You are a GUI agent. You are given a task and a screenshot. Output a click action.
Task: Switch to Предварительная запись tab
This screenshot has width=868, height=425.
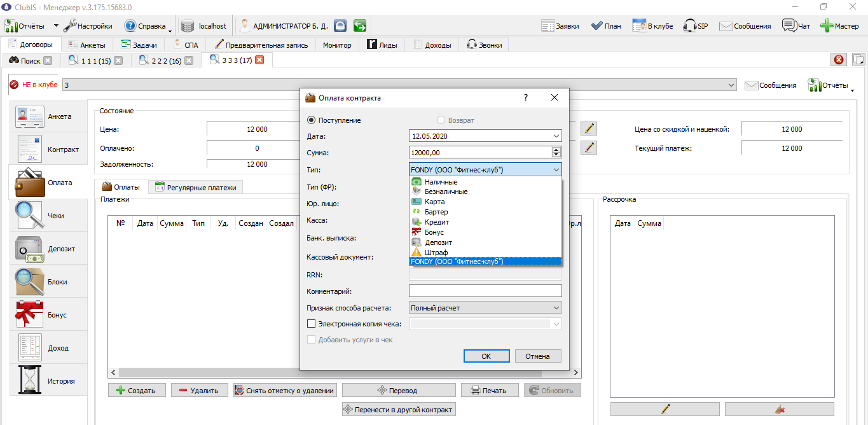point(261,45)
